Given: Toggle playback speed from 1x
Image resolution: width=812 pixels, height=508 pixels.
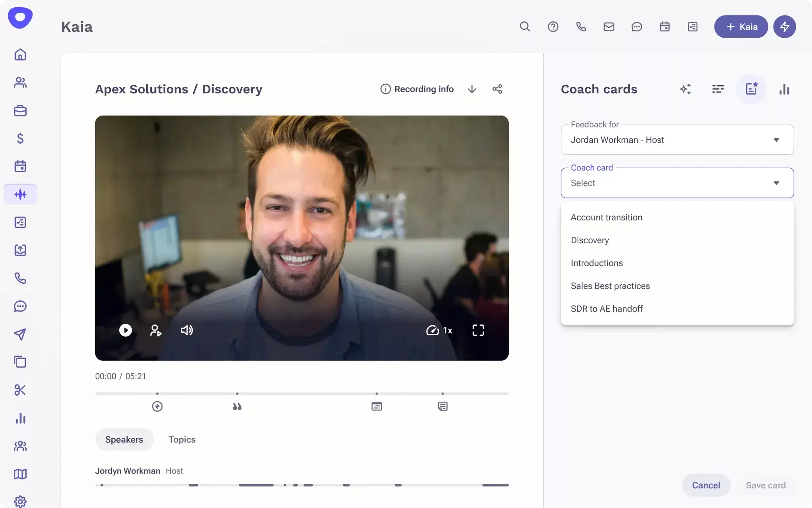Looking at the screenshot, I should tap(439, 330).
